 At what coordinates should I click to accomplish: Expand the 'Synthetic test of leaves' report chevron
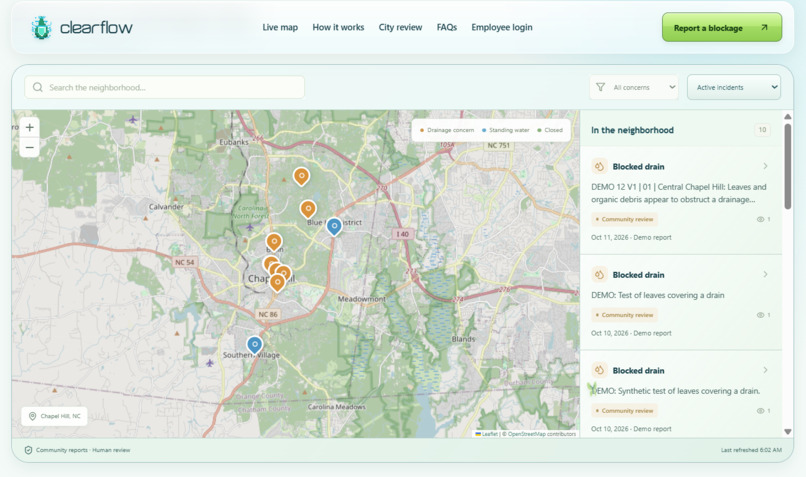tap(765, 370)
